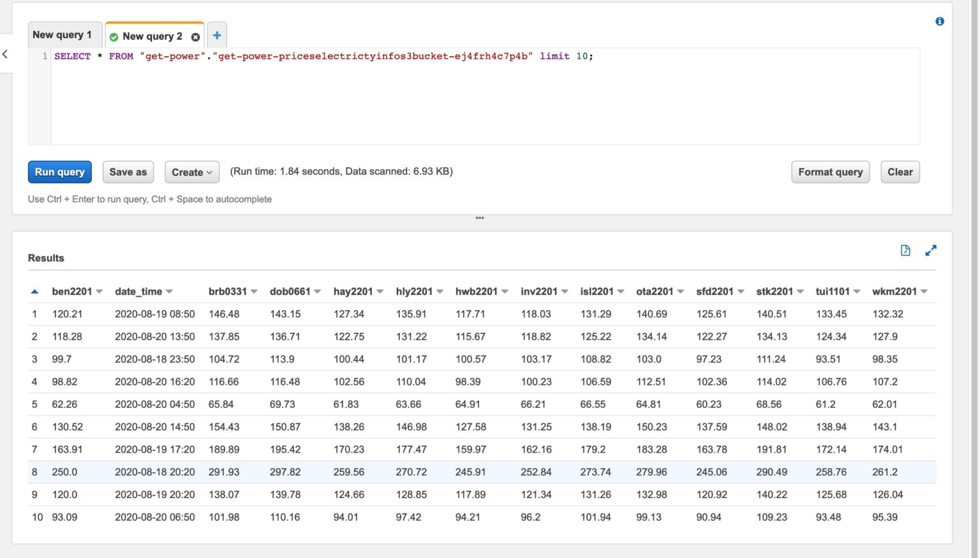Download results file icon

pos(905,250)
